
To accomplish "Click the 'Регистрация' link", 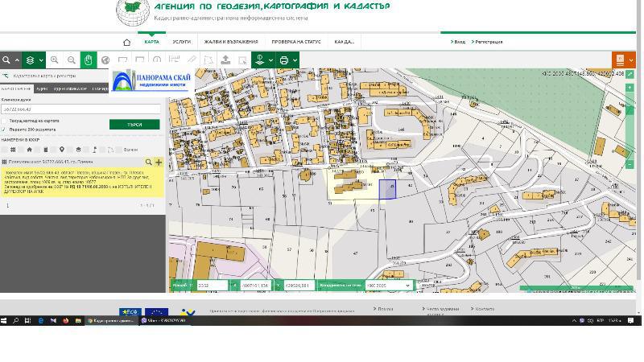I will [x=488, y=42].
